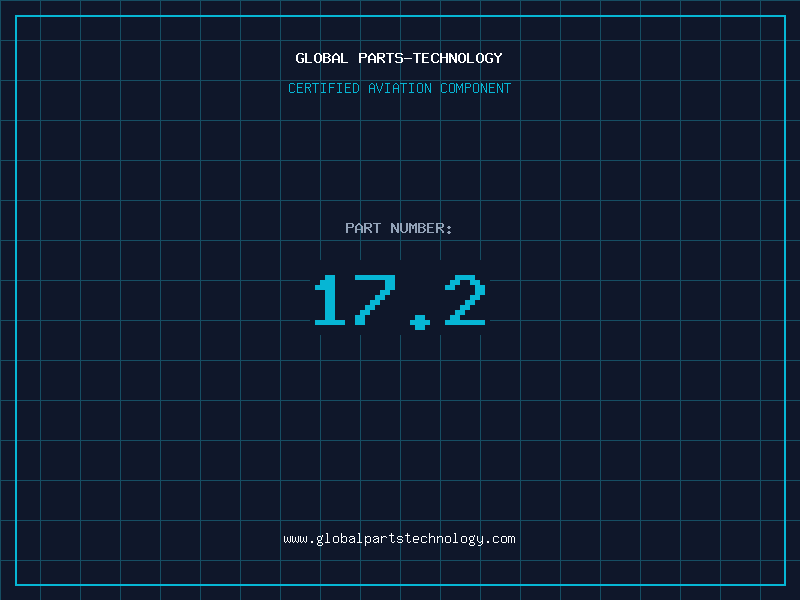Click the website link www.globalpartstechnology.com
This screenshot has height=600, width=800.
point(399,539)
